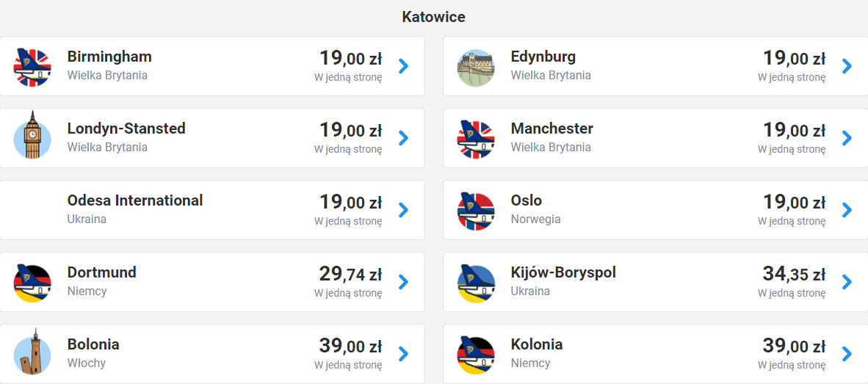Image resolution: width=868 pixels, height=384 pixels.
Task: Open the Londyn-Stansted destination link
Action: click(x=126, y=128)
